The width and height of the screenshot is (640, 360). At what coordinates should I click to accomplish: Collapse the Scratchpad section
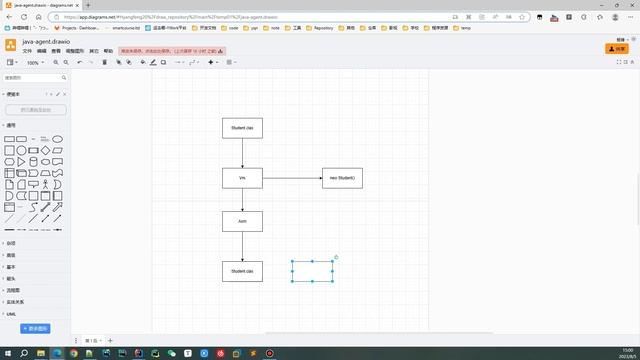pos(13,94)
